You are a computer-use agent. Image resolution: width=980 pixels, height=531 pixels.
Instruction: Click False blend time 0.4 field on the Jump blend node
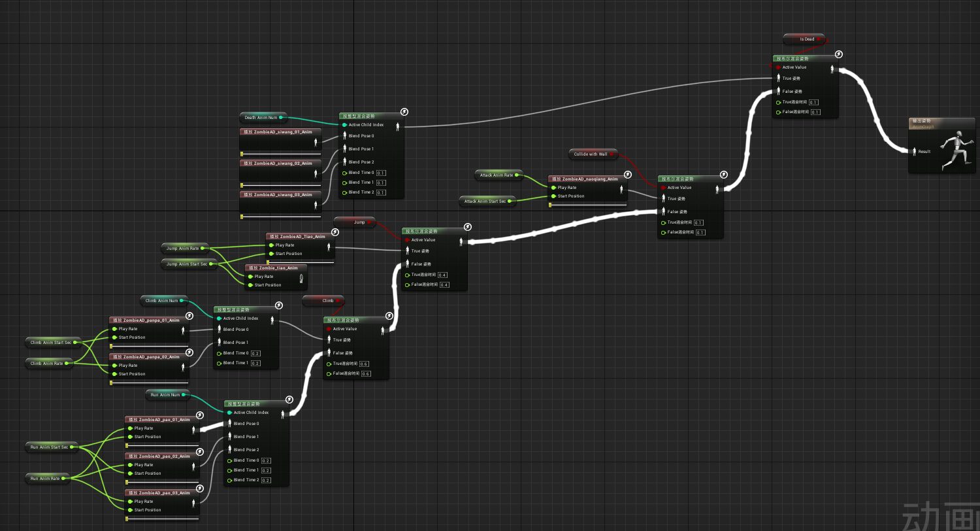[444, 284]
